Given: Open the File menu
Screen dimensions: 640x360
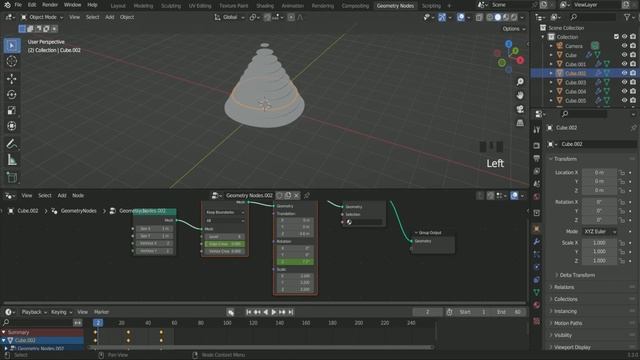Looking at the screenshot, I should 18,5.
